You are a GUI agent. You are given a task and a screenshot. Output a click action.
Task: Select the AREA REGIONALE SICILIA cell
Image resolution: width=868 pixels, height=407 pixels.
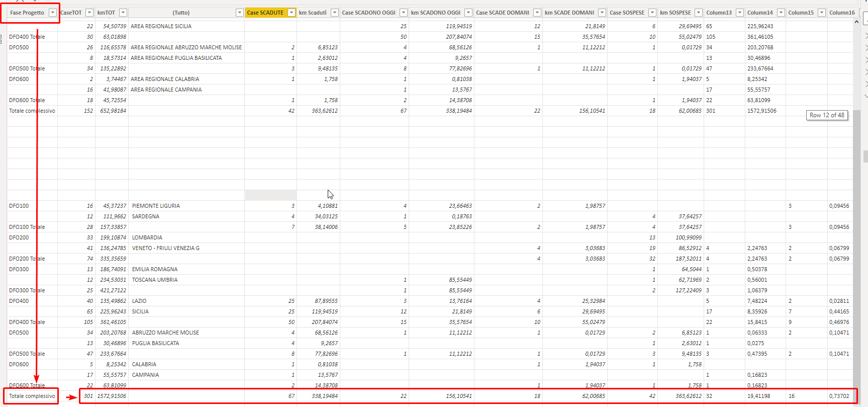coord(186,26)
